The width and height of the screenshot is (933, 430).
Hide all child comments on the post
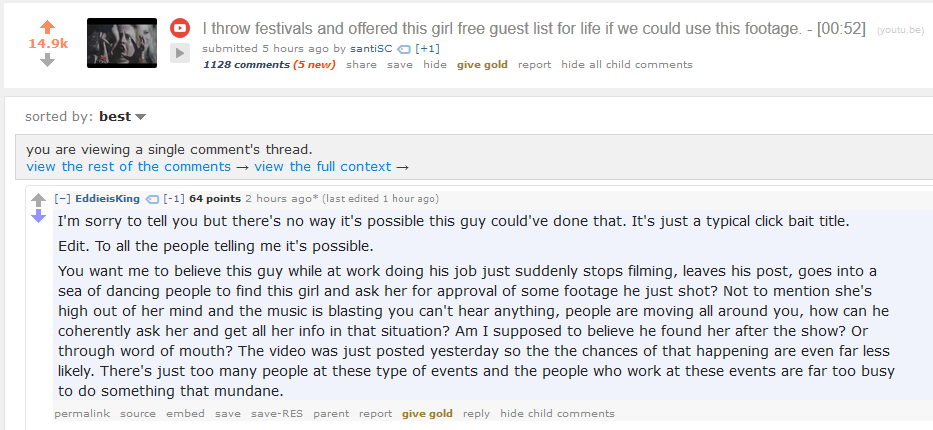point(626,64)
